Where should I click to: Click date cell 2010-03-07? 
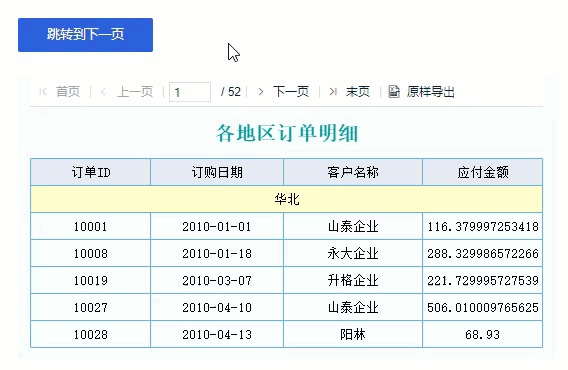click(217, 280)
